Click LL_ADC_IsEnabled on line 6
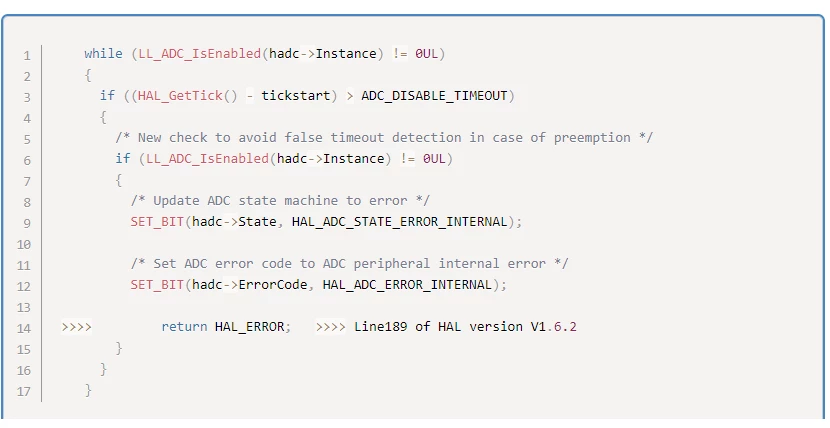This screenshot has width=830, height=428. tap(208, 159)
